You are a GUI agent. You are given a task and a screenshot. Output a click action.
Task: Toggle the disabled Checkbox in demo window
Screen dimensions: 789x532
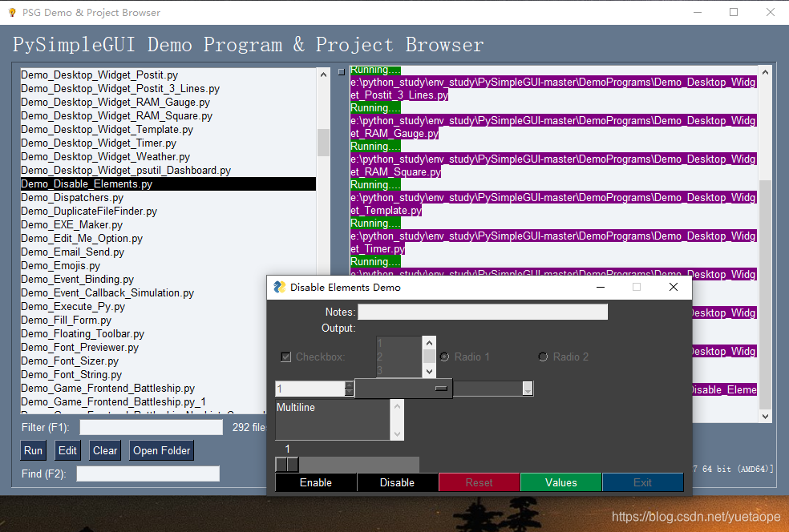point(285,357)
